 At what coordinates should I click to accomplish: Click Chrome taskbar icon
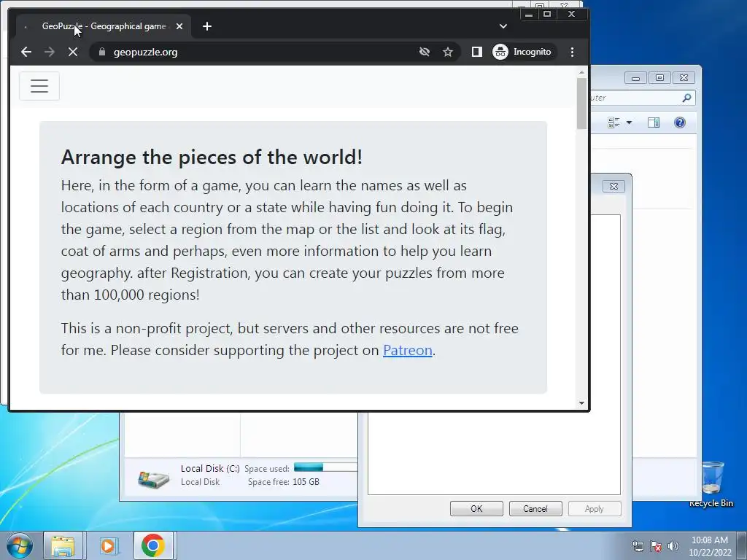tap(153, 545)
